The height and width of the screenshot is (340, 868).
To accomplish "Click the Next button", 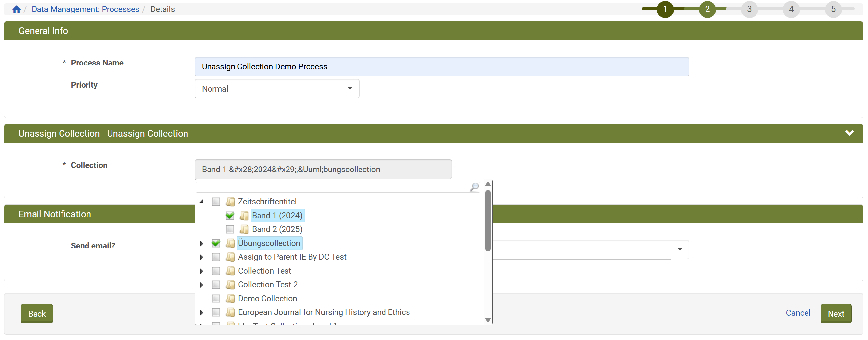I will [835, 314].
